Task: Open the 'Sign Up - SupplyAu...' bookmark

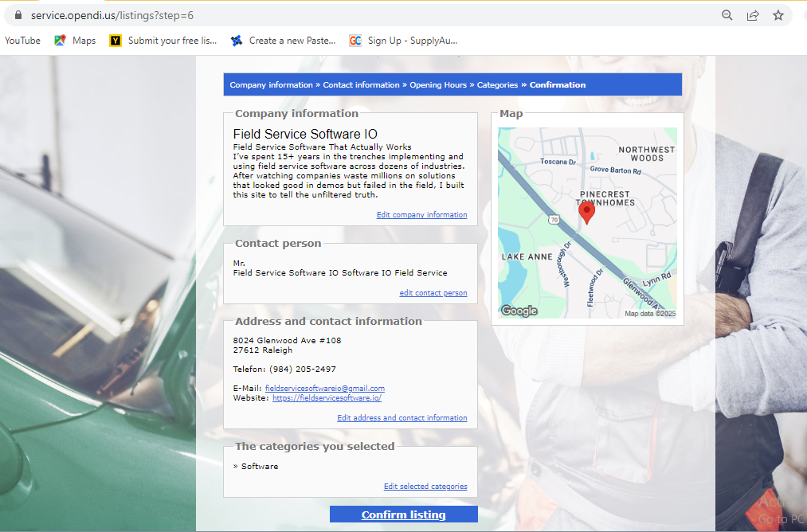Action: point(403,40)
